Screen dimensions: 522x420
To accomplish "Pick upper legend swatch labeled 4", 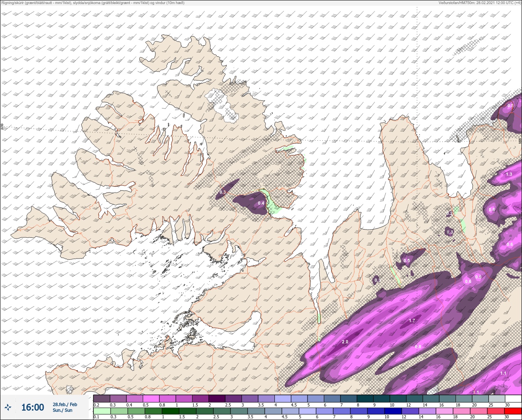I will [283, 398].
